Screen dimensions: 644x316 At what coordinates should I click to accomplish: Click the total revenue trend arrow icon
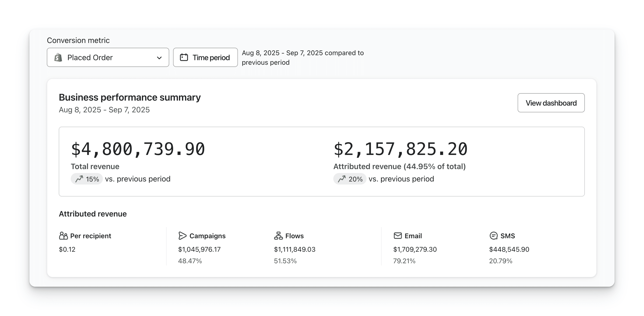point(79,179)
